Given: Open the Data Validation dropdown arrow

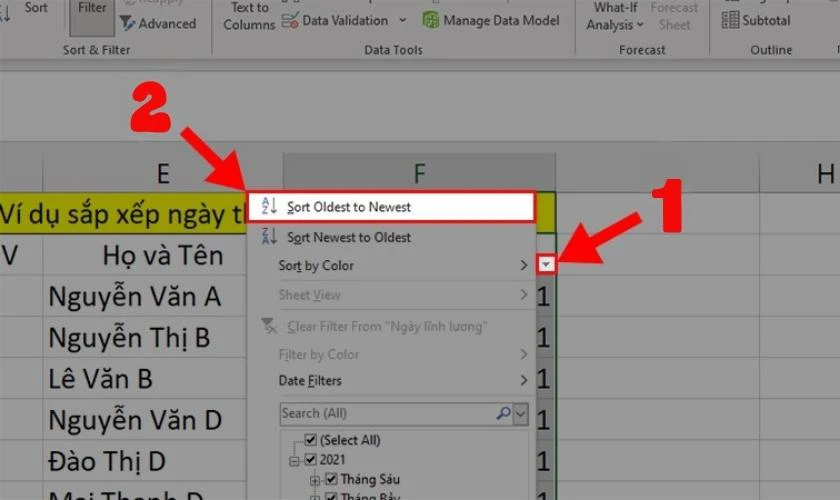Looking at the screenshot, I should tap(402, 20).
